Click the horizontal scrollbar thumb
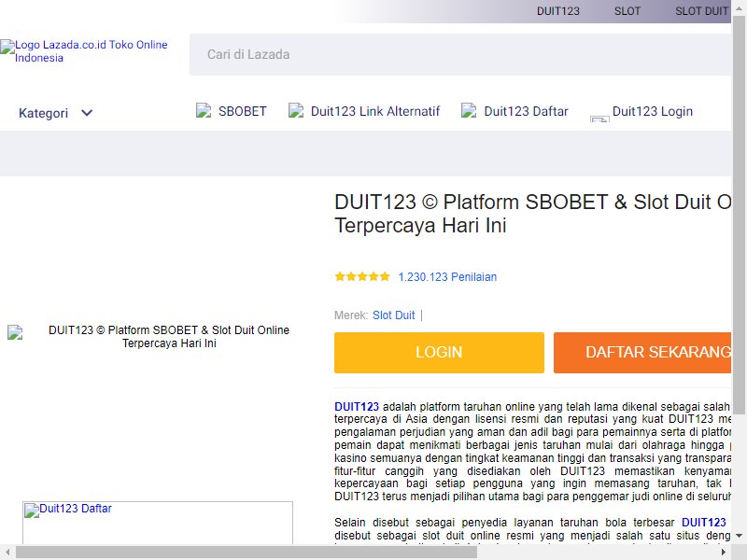The width and height of the screenshot is (747, 560). [x=247, y=553]
